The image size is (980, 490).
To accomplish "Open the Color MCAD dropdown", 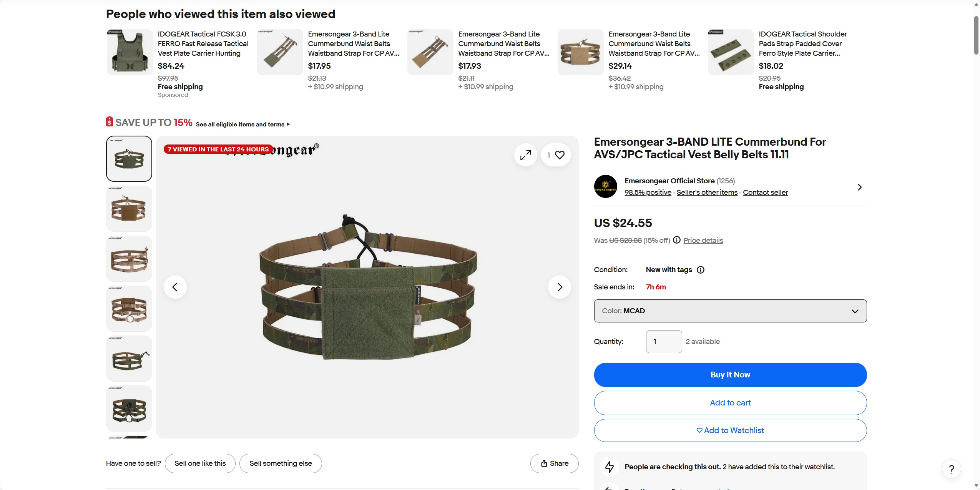I will 730,311.
